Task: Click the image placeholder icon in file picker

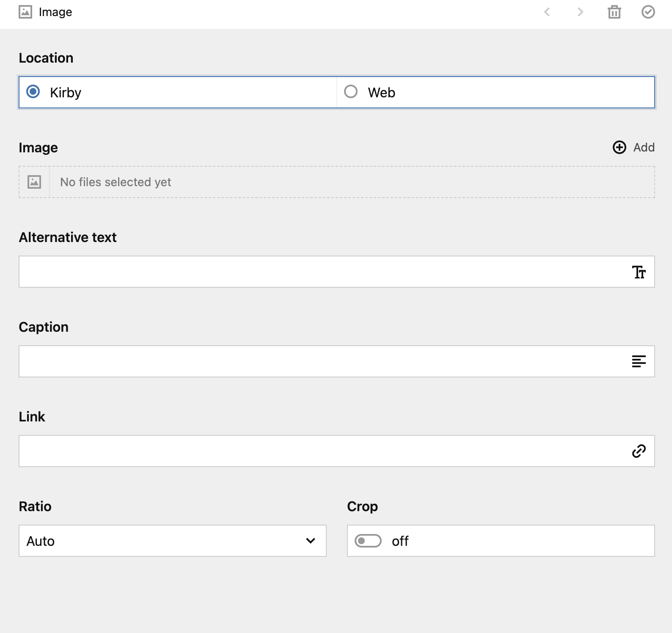Action: click(x=34, y=182)
